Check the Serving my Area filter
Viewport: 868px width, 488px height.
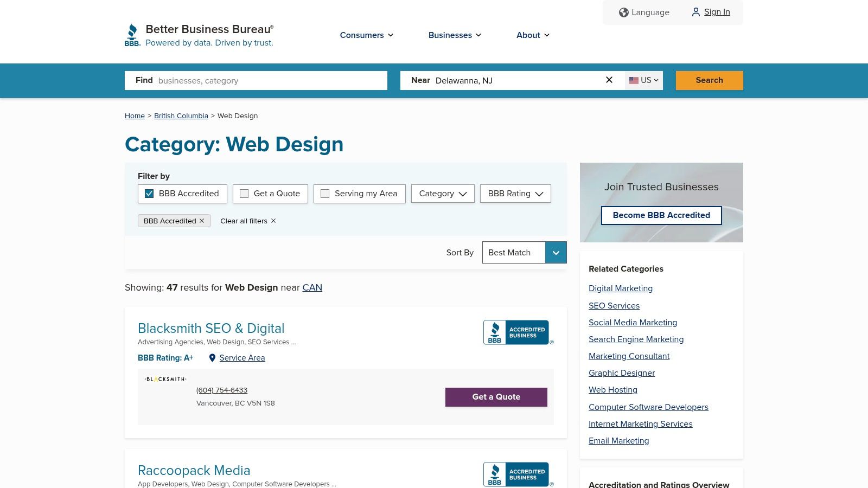(325, 194)
